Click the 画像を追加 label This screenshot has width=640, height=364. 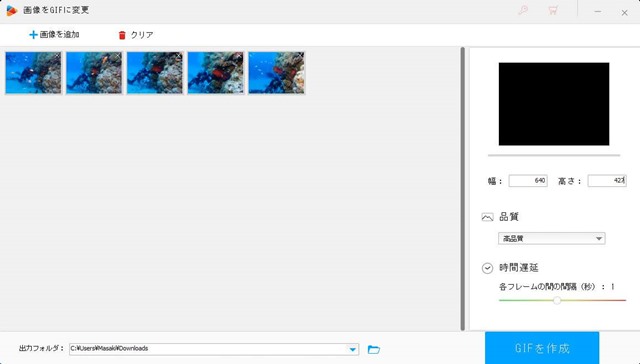tap(60, 35)
